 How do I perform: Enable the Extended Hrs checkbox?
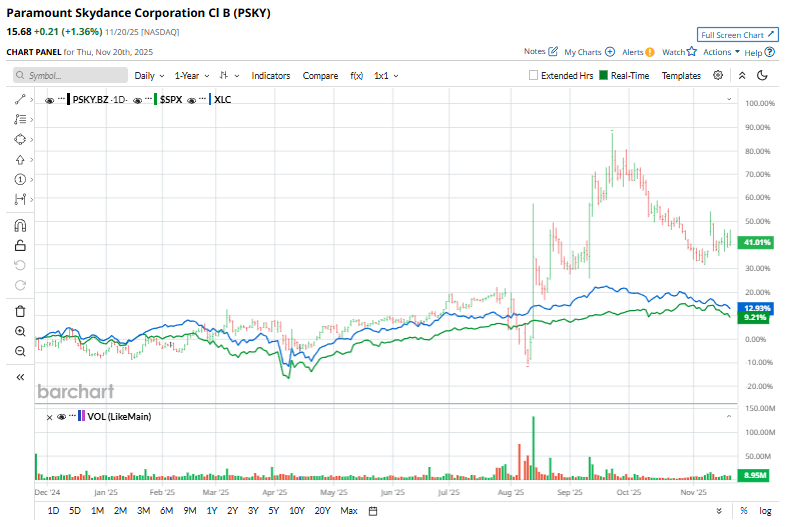533,75
